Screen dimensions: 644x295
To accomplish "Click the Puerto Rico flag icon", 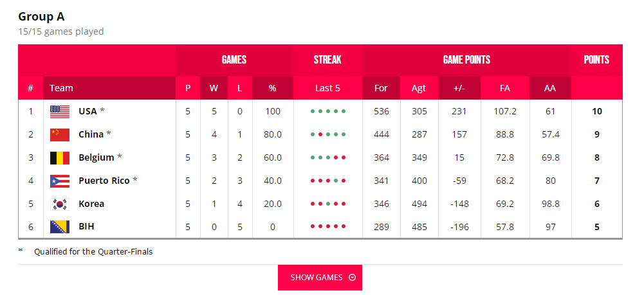I will [x=60, y=181].
